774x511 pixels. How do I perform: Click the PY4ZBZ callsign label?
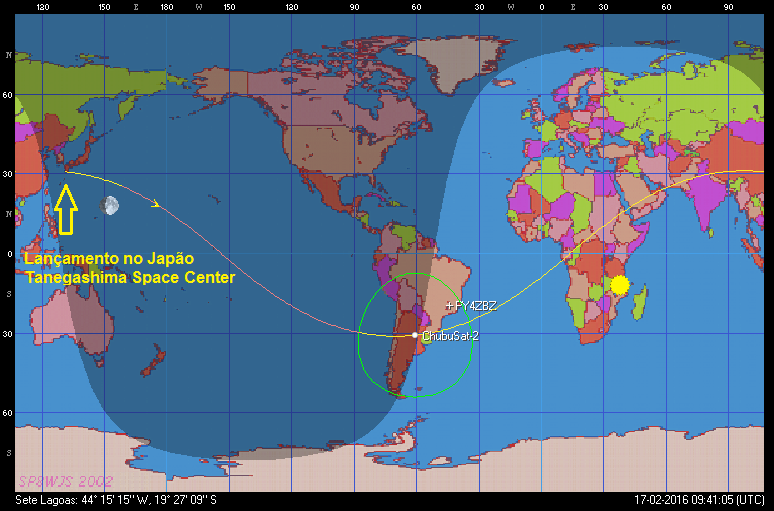476,305
